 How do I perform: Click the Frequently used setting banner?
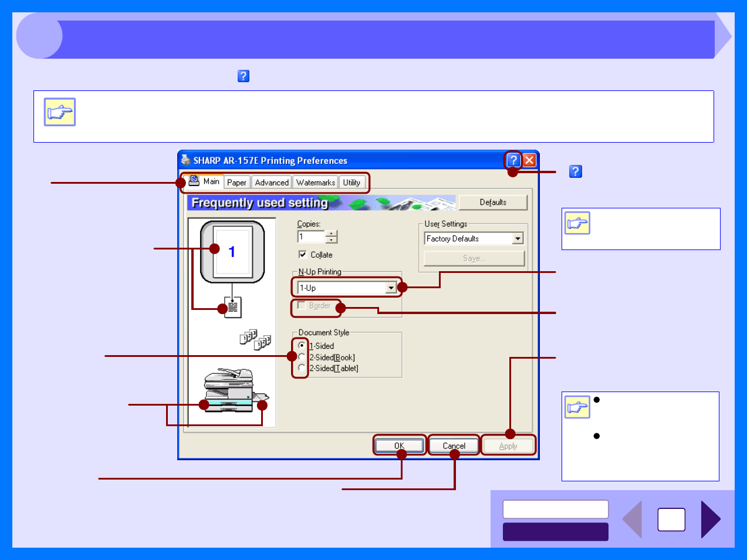click(x=322, y=203)
